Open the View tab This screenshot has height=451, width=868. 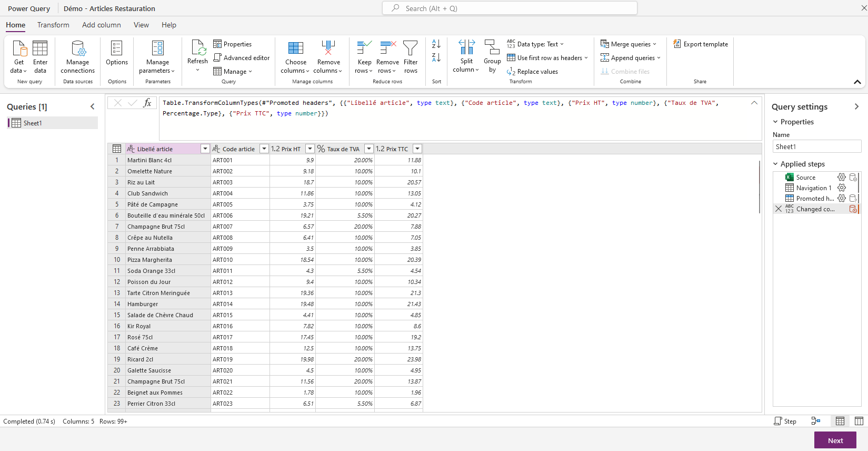pyautogui.click(x=141, y=25)
